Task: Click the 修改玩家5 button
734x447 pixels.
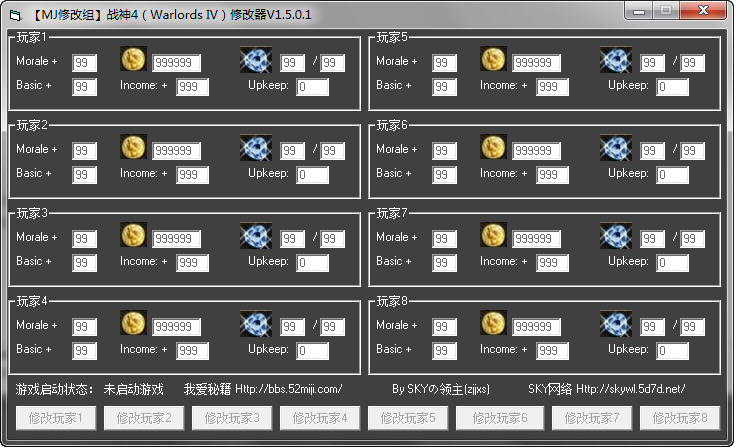Action: pyautogui.click(x=408, y=418)
